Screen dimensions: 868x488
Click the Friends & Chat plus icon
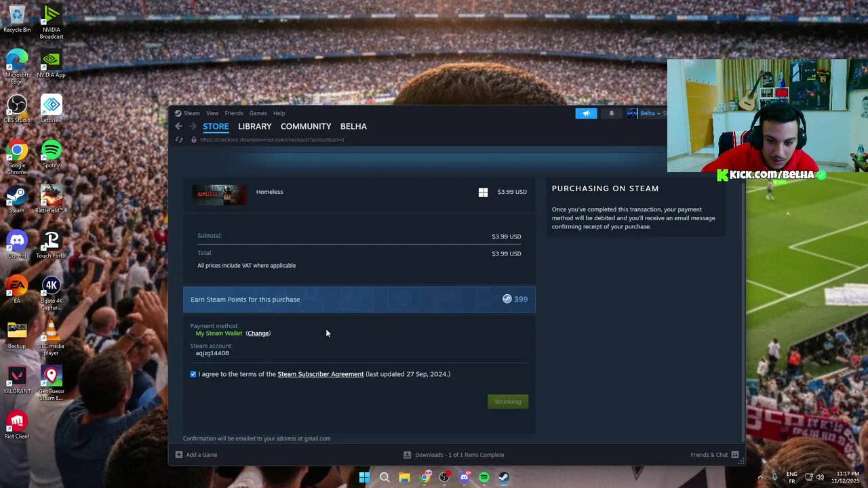click(x=735, y=455)
